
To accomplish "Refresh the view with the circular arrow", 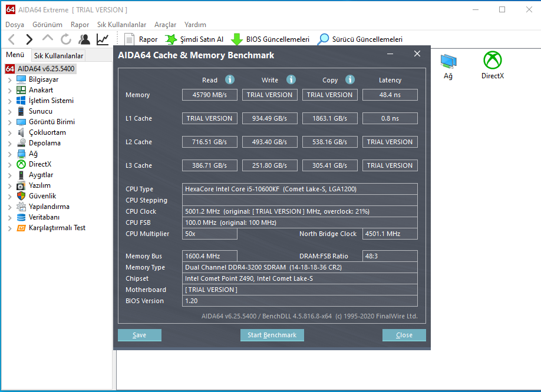I will pyautogui.click(x=66, y=39).
